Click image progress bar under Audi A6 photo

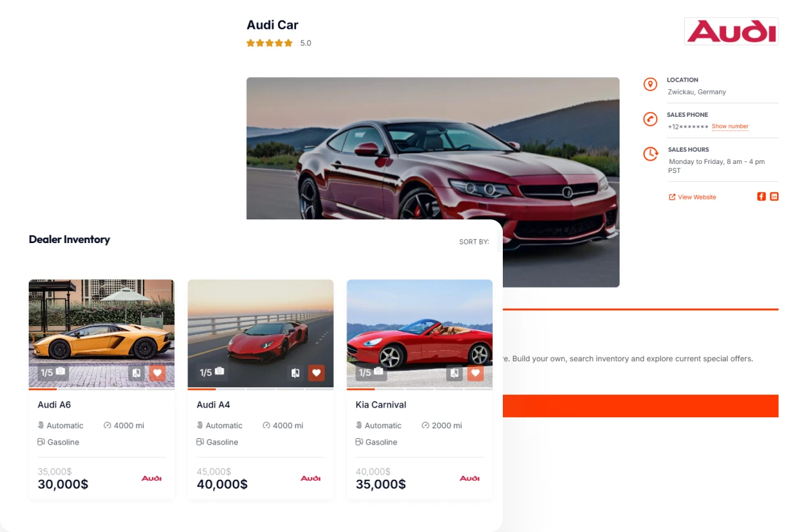click(101, 388)
